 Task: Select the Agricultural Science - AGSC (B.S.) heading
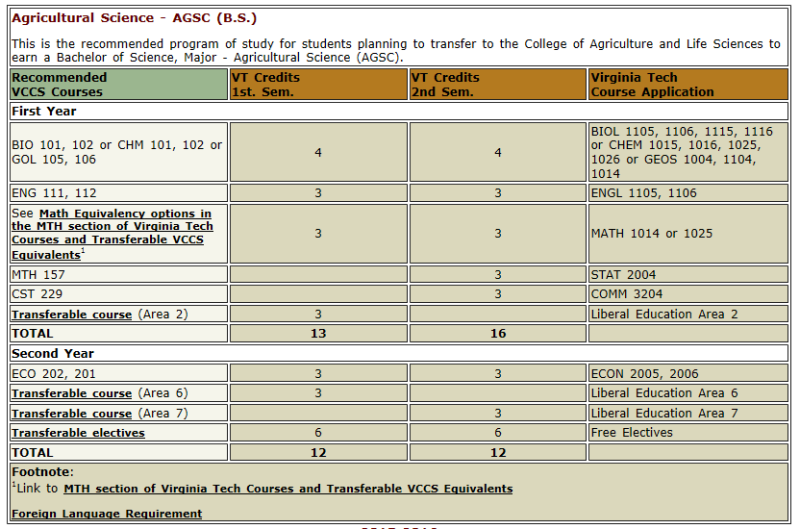click(134, 18)
